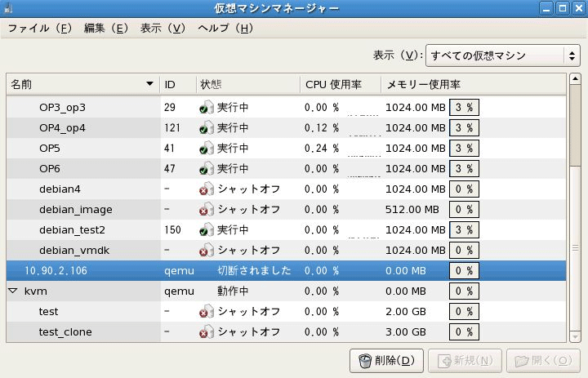This screenshot has width=588, height=378.
Task: Click the OP6 memory usage bar
Action: coord(464,168)
